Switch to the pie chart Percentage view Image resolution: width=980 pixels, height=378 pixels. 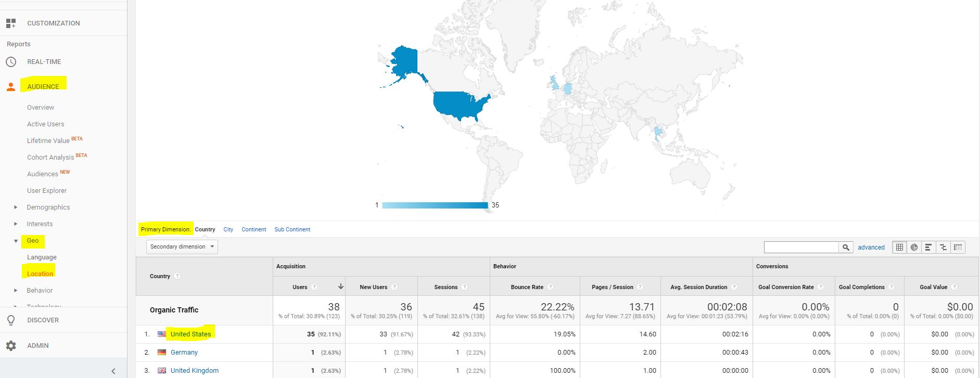914,247
